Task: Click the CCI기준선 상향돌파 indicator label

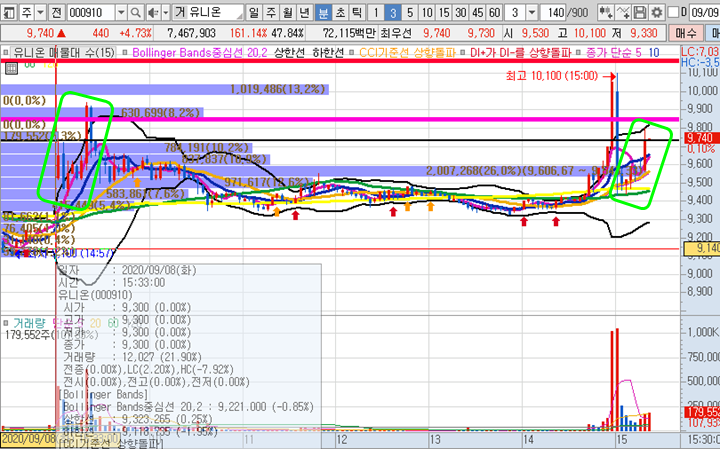Action: 407,53
